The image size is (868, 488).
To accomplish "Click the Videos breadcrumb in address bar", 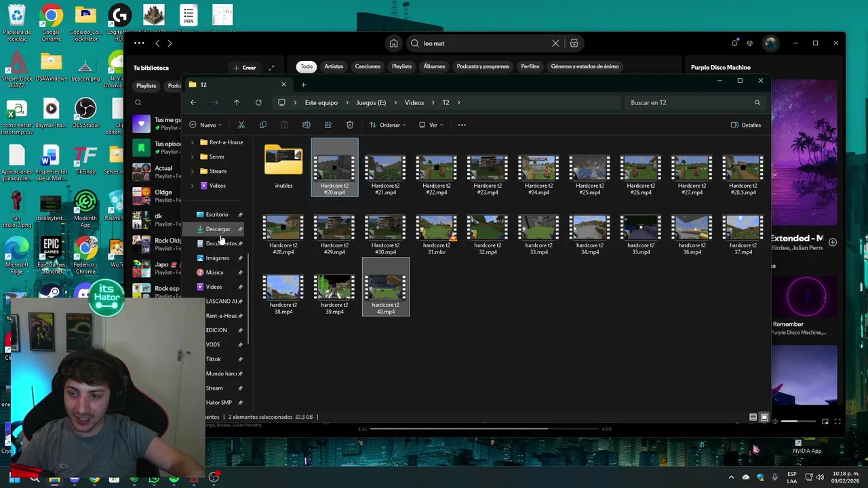I will 414,102.
